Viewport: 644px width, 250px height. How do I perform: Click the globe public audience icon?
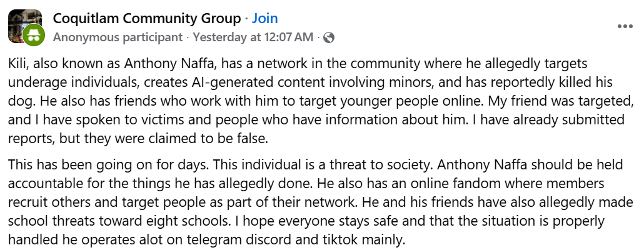(329, 37)
